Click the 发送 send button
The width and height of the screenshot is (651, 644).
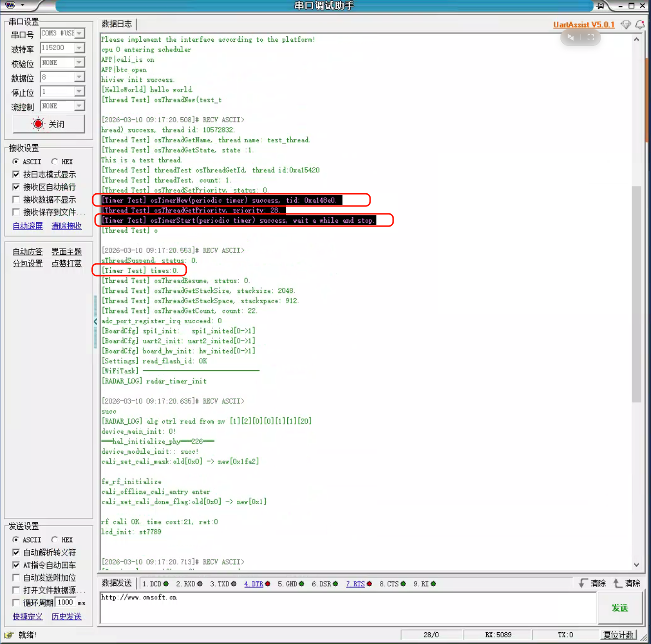(620, 608)
